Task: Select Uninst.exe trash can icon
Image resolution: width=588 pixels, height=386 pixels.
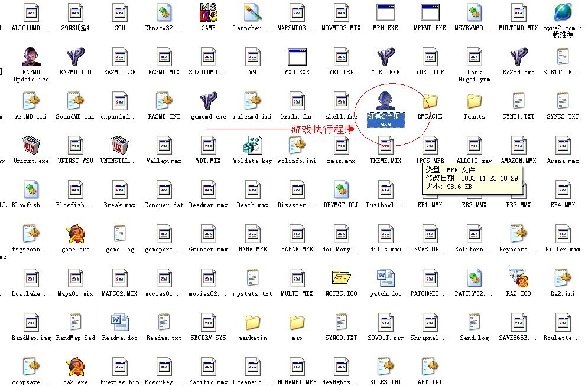Action: click(x=31, y=145)
